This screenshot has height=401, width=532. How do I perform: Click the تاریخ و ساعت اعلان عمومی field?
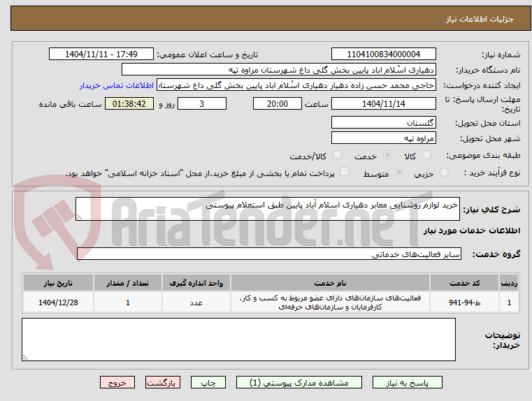[101, 54]
